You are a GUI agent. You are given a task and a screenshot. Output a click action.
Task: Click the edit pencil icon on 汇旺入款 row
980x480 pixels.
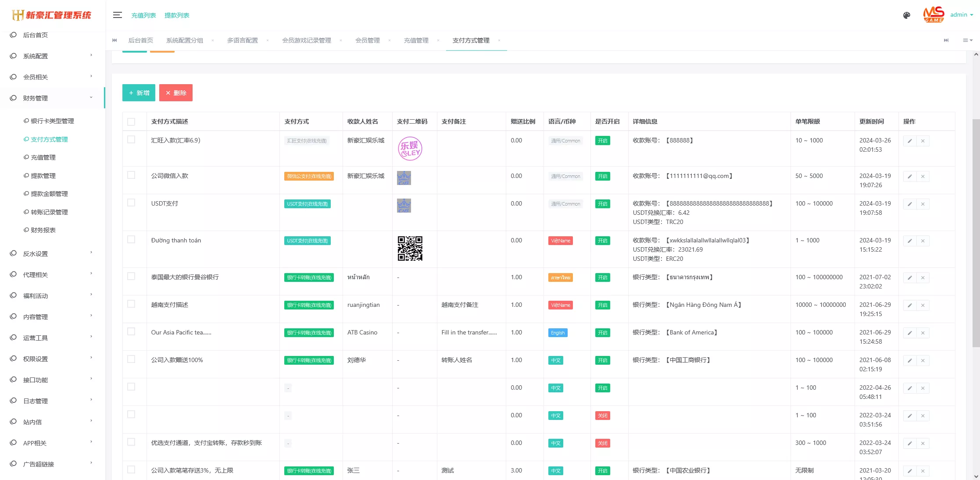tap(909, 141)
